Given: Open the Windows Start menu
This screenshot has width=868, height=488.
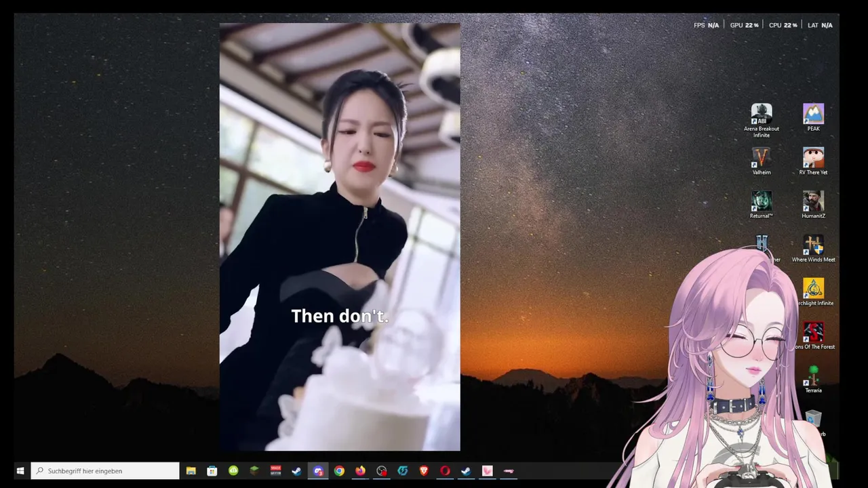Looking at the screenshot, I should pos(20,471).
